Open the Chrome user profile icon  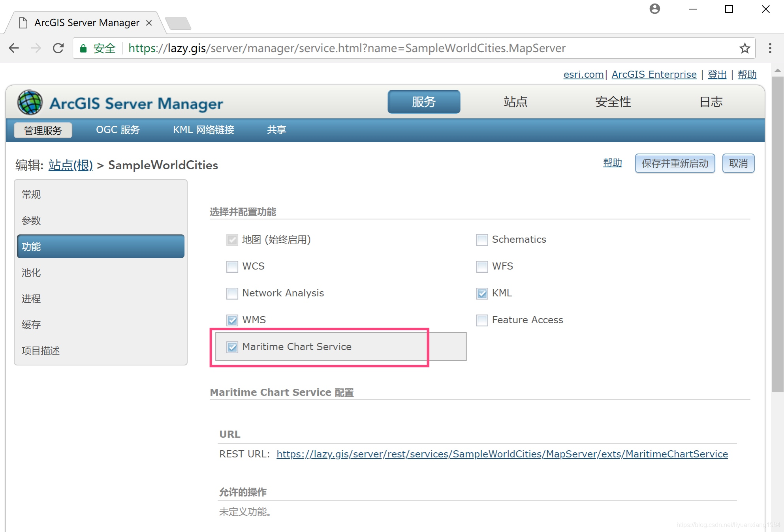(654, 9)
